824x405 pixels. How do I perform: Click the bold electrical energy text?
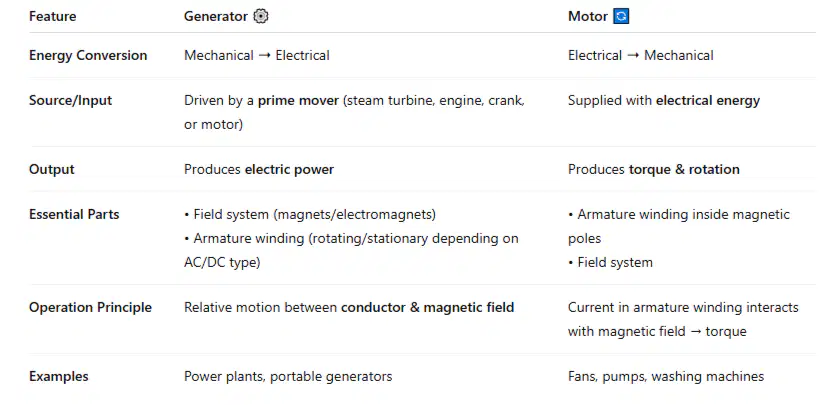tap(708, 101)
